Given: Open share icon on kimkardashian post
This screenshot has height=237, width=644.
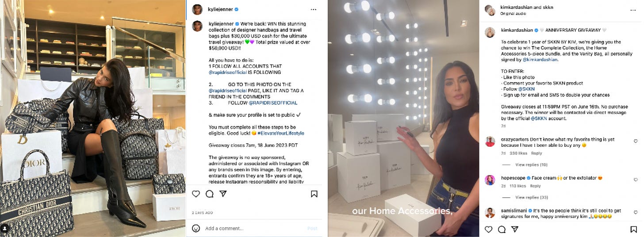Looking at the screenshot, I should [515, 229].
